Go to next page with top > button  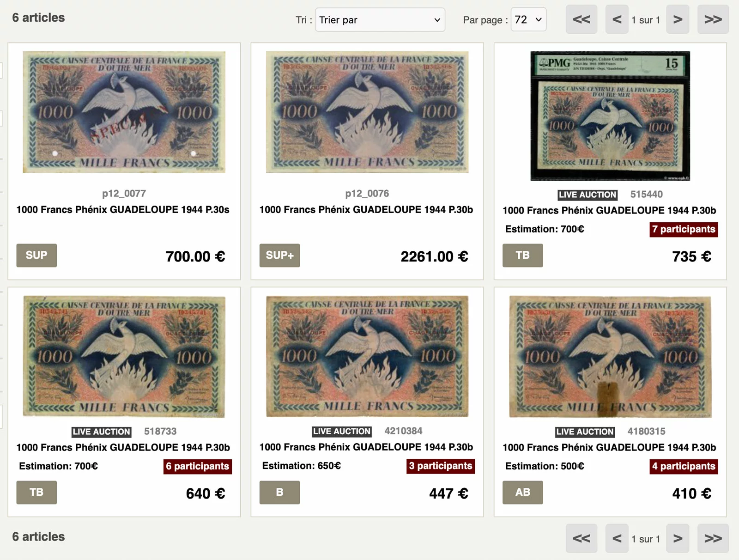click(678, 19)
